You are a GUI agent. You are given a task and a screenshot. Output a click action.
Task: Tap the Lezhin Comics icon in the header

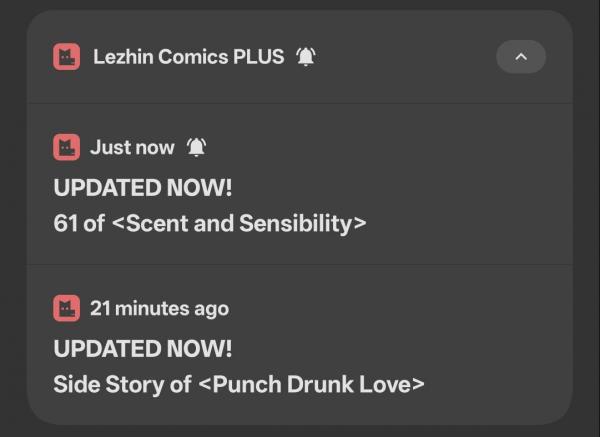click(67, 57)
